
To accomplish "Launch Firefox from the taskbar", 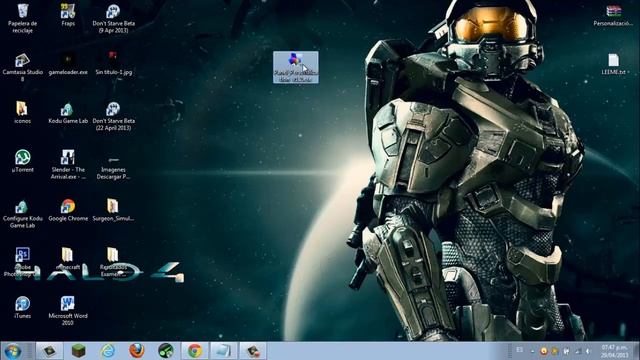I will coord(137,351).
